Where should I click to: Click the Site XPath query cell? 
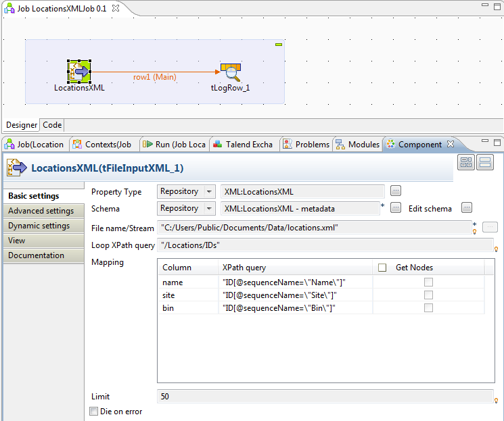(x=296, y=295)
